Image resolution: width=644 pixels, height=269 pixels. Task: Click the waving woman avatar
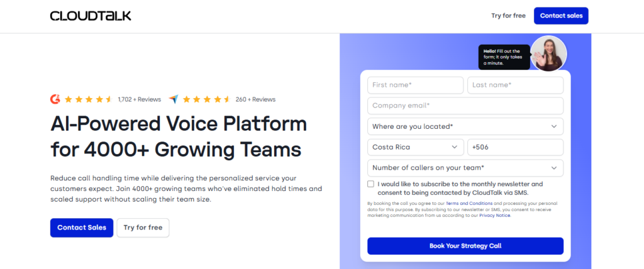(548, 53)
